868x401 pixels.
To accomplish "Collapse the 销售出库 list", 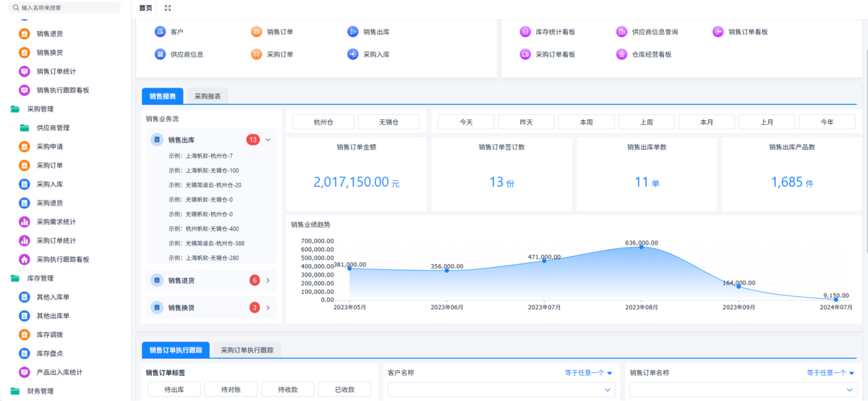I will click(268, 140).
